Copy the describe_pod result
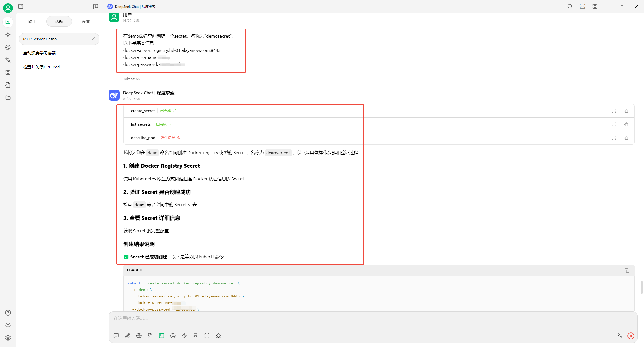 click(626, 138)
